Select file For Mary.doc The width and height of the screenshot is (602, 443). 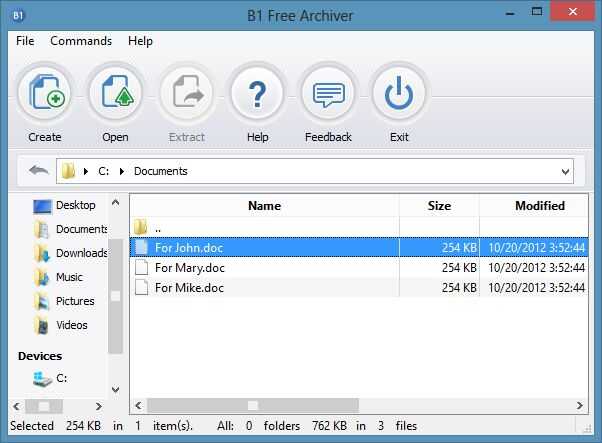(359, 268)
